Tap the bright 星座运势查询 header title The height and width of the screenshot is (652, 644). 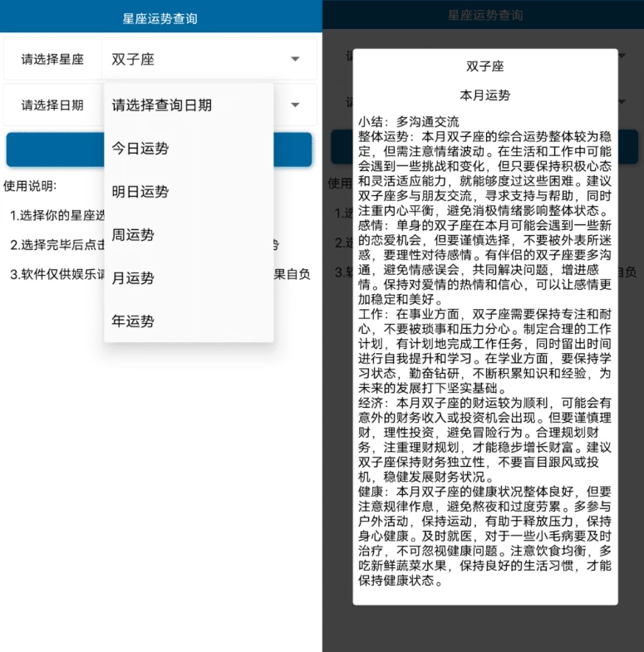coord(160,17)
